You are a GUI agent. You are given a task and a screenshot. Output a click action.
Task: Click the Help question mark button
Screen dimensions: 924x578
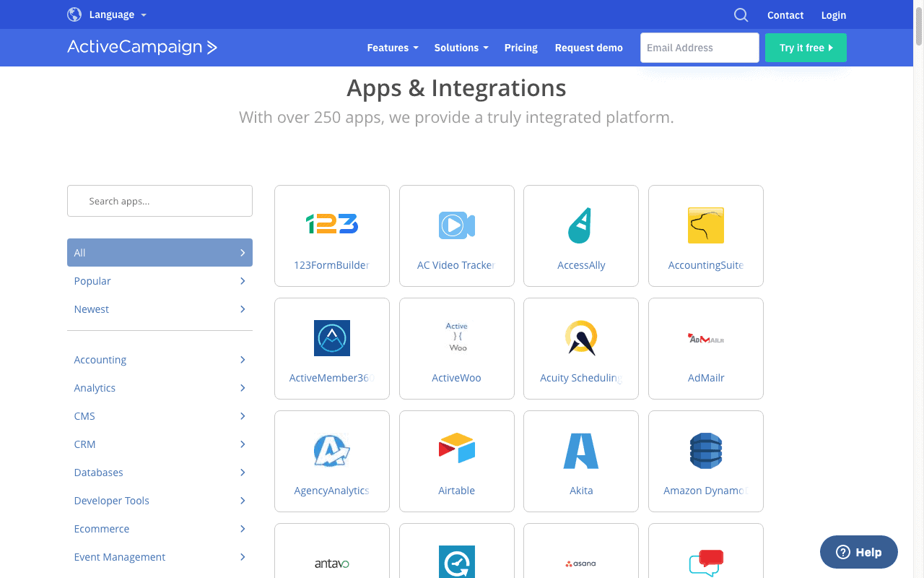(x=859, y=552)
